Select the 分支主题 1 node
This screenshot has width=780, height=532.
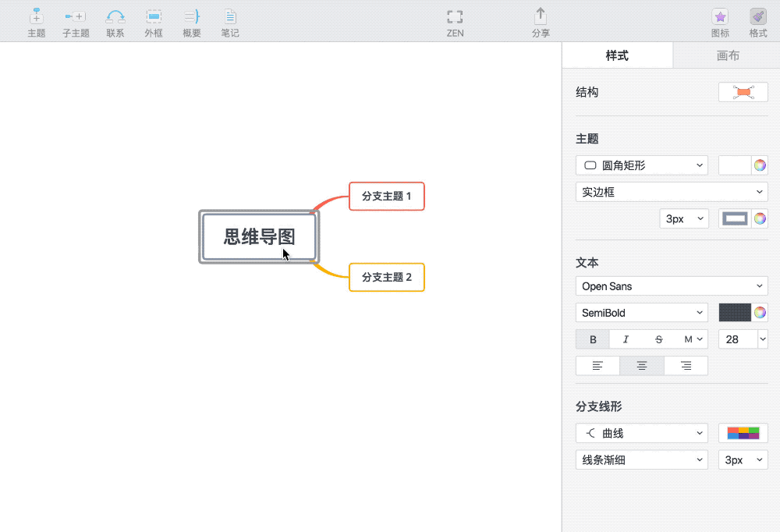[x=387, y=196]
